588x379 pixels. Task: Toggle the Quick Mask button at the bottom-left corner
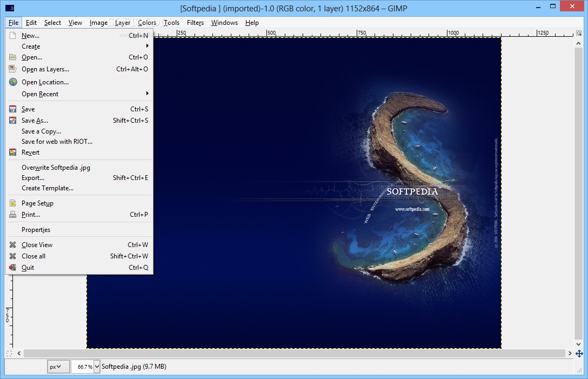(x=9, y=354)
